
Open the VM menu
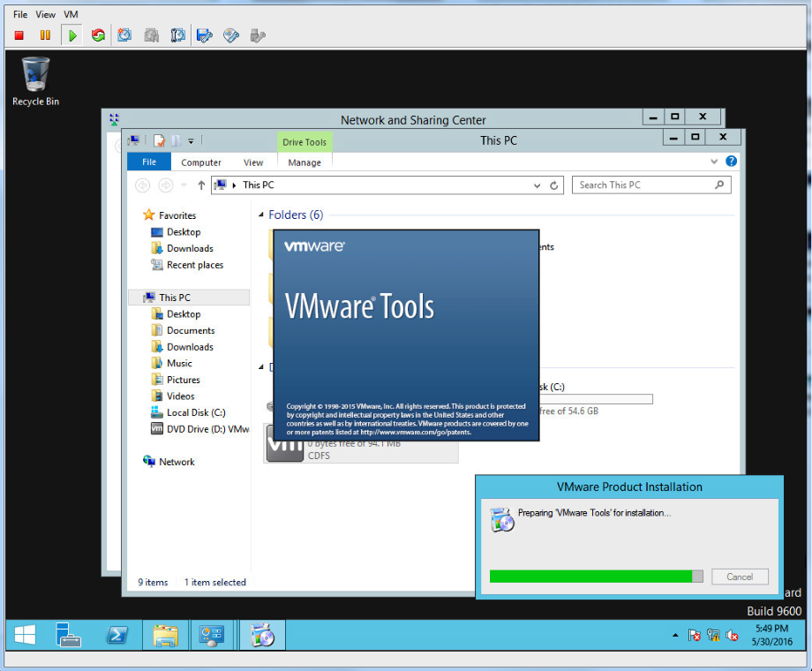click(71, 15)
